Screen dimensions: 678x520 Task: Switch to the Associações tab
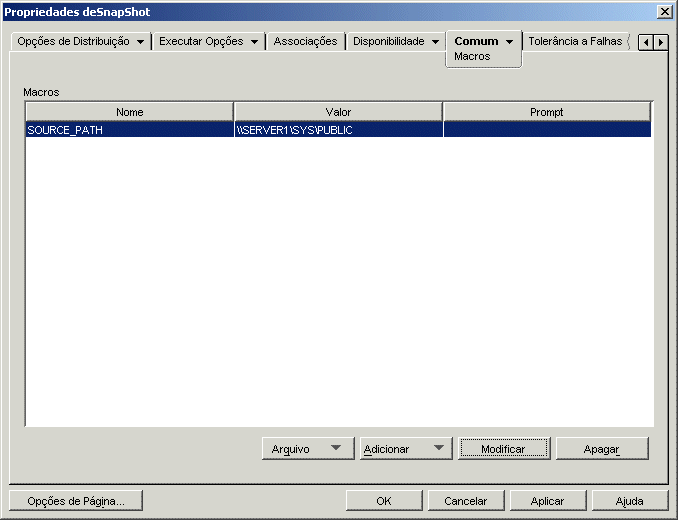coord(305,41)
